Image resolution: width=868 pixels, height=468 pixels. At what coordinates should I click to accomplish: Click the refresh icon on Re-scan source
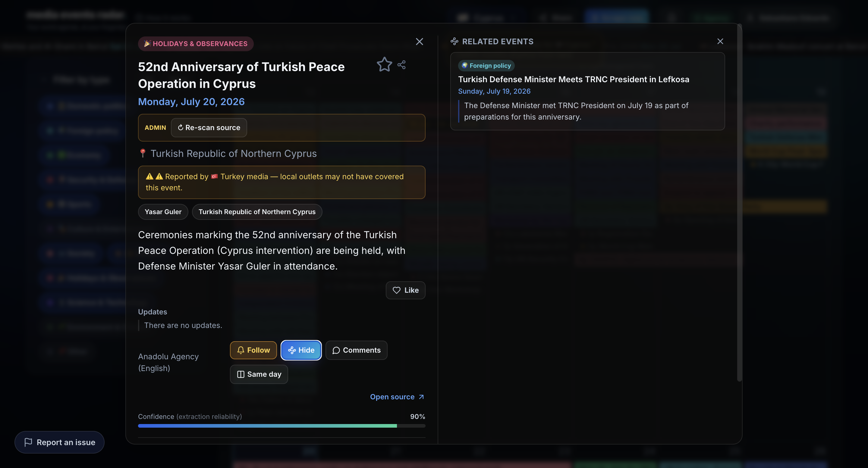coord(180,128)
